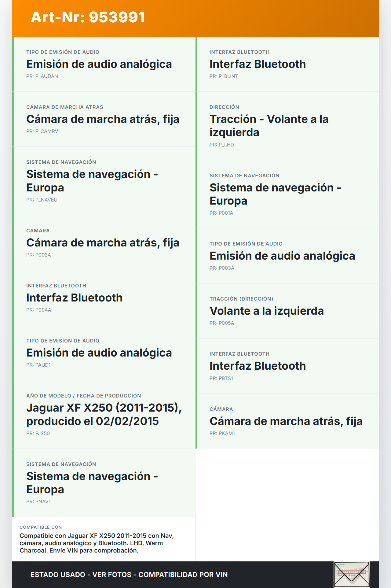This screenshot has width=391, height=588.
Task: Select the analog audio card coded P003A
Action: (287, 256)
